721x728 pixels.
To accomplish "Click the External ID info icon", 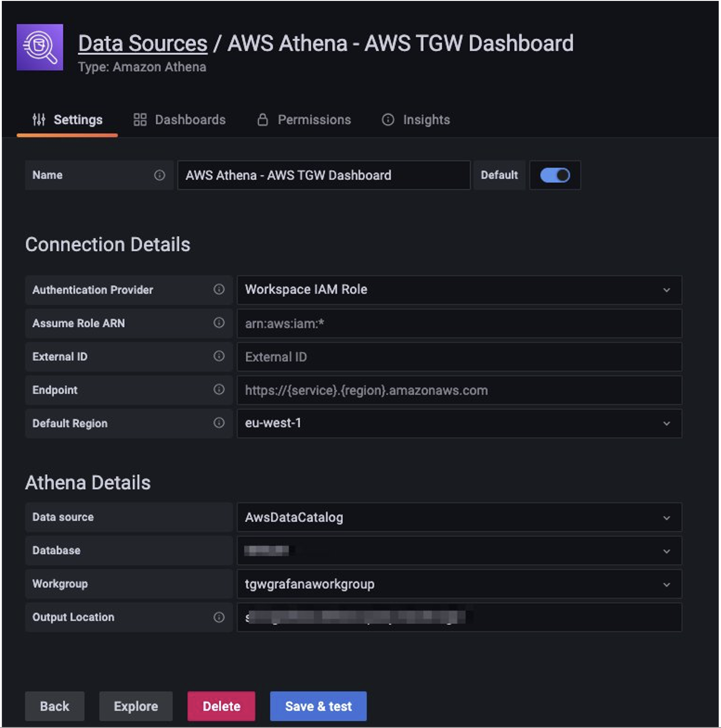I will 219,356.
